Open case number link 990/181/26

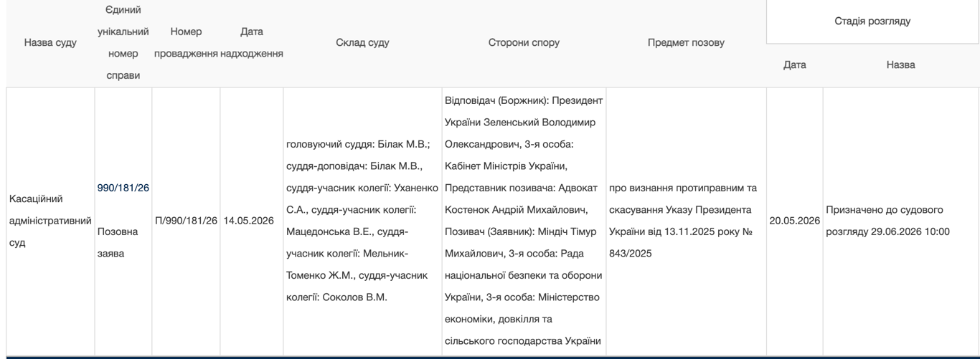(123, 188)
